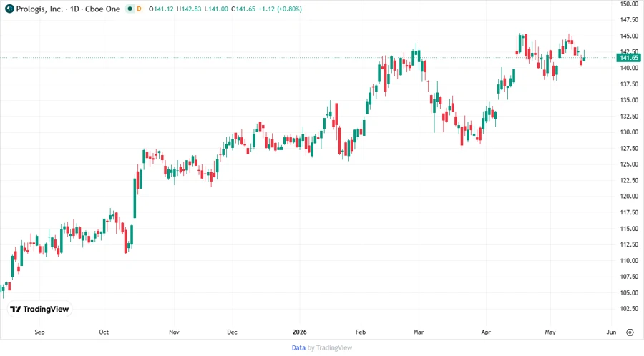Click the 'by TradingView' attribution text
The image size is (644, 356).
coord(330,347)
